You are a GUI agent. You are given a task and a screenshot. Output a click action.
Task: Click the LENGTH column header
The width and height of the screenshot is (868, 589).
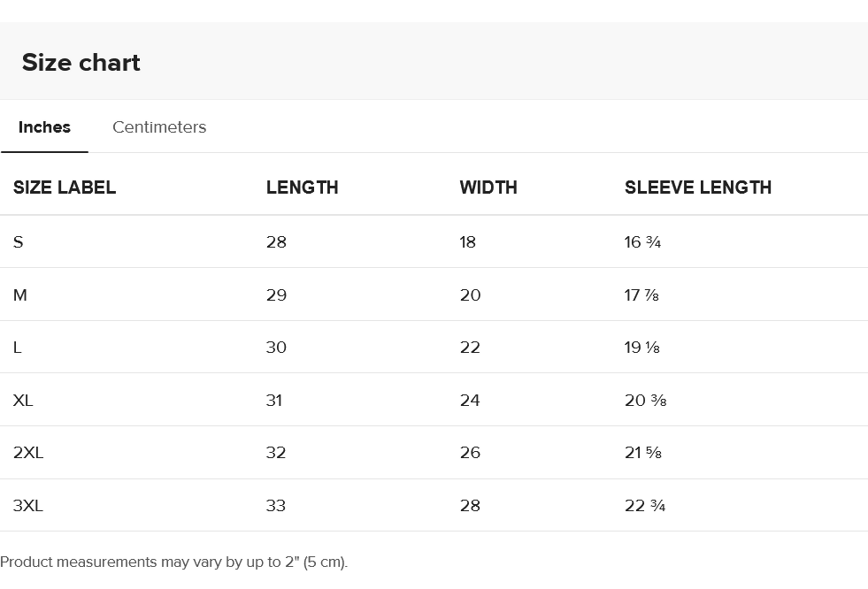click(302, 187)
